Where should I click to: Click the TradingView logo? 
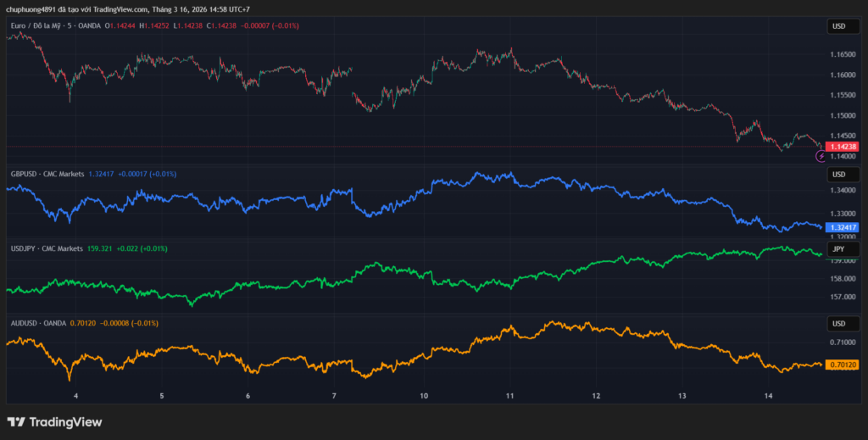(x=54, y=421)
